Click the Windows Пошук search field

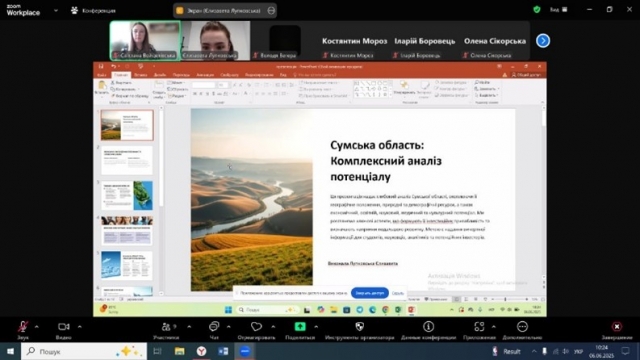[84, 351]
